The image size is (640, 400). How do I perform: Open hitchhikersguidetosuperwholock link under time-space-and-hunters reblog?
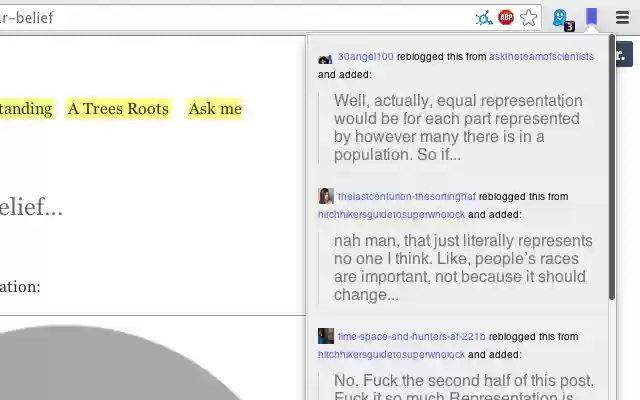coord(391,354)
